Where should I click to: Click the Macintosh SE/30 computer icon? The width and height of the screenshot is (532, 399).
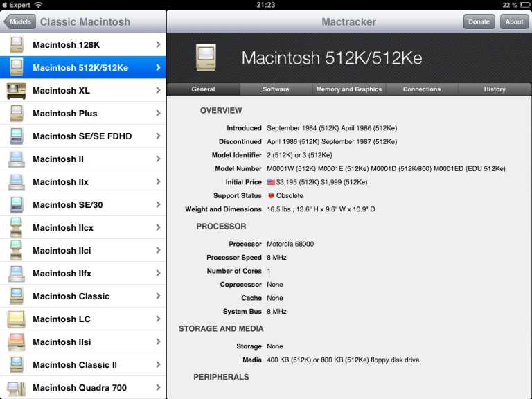17,204
